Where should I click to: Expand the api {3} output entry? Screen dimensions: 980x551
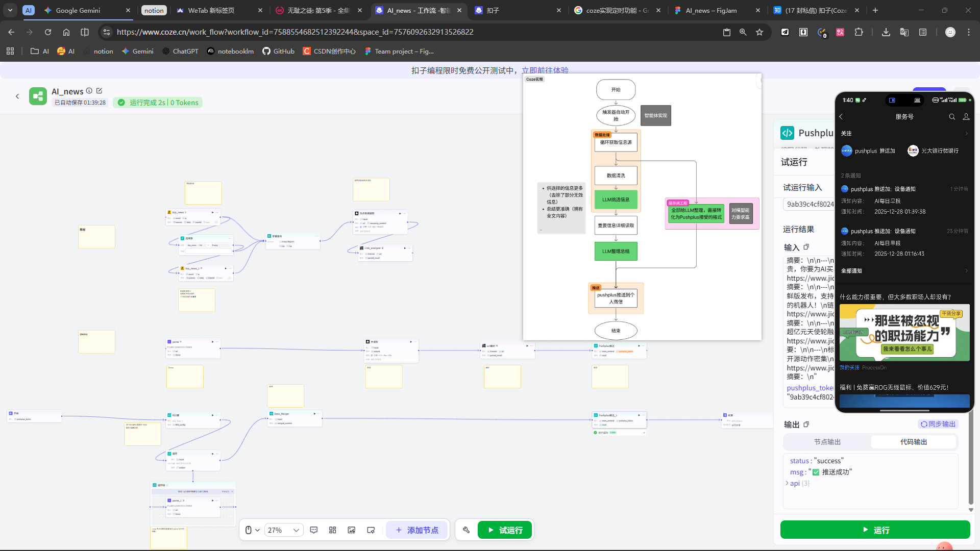[787, 483]
